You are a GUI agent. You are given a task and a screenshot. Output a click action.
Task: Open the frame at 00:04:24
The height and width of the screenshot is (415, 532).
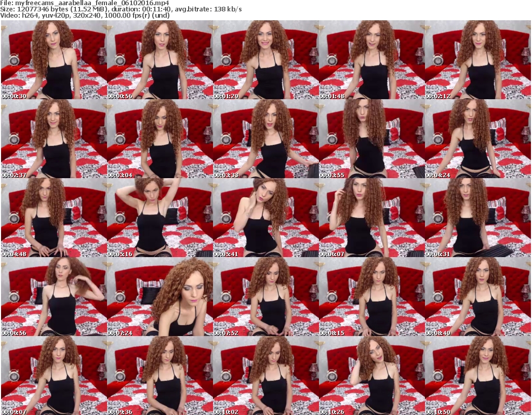coord(478,139)
